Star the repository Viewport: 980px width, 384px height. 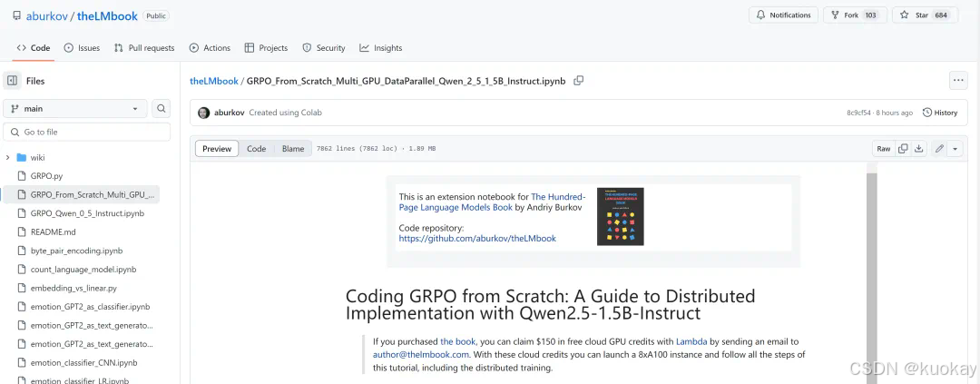[x=925, y=15]
